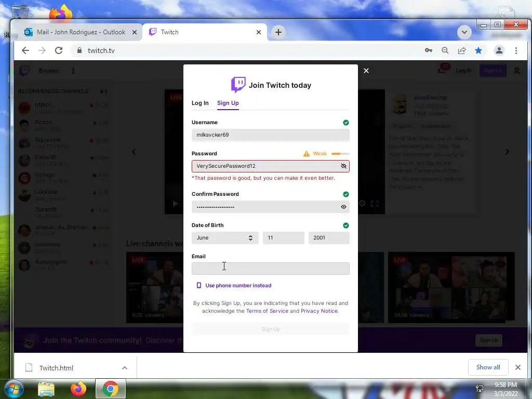Click the Username green checkmark icon
Viewport: 532px width, 399px height.
[345, 123]
